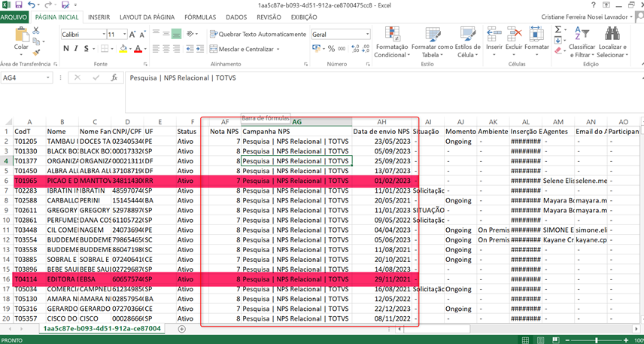Click Mesclar e Centralizar button
644x344 pixels.
point(241,50)
